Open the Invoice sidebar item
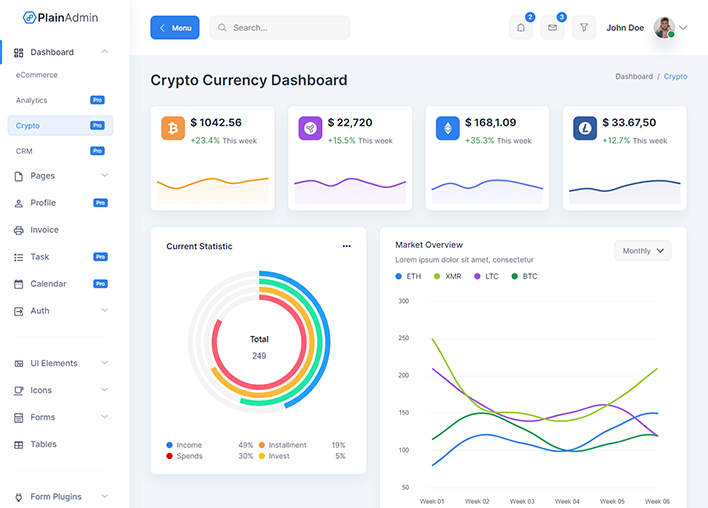Screen dimensions: 708x508 (x=44, y=230)
